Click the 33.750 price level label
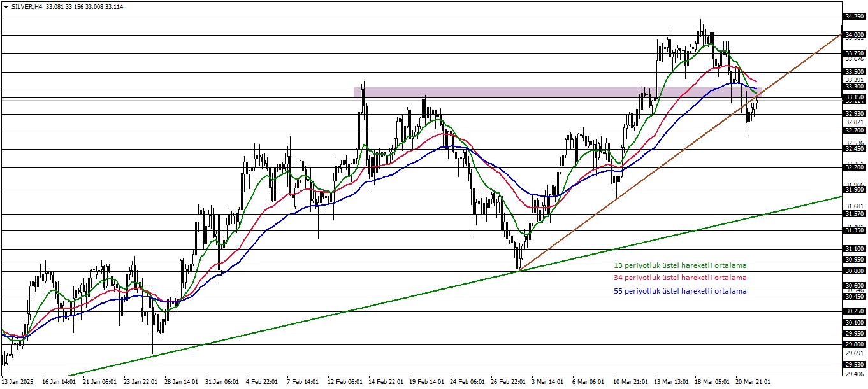 pyautogui.click(x=854, y=53)
